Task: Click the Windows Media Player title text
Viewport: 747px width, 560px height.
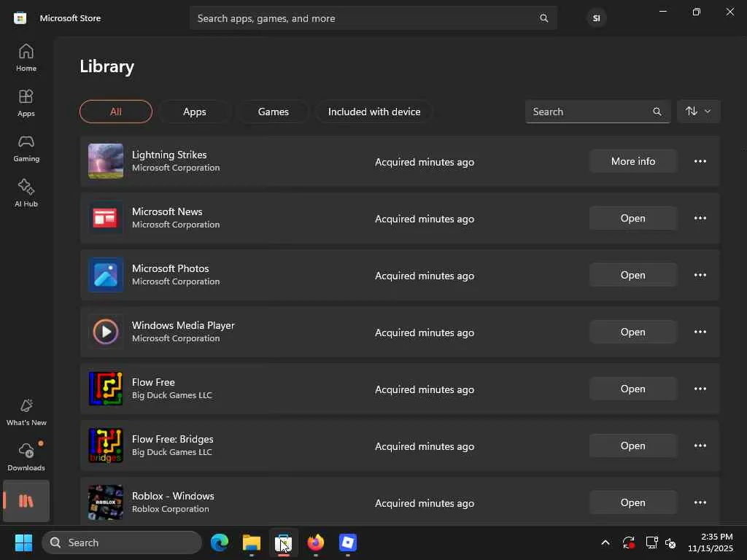Action: coord(183,325)
